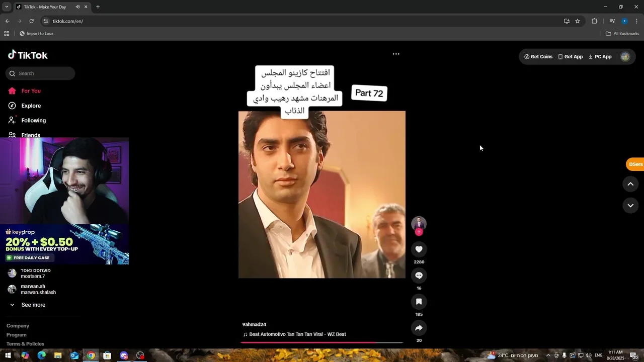This screenshot has height=362, width=644.
Task: Open the creator's avatar beside the video
Action: (419, 223)
